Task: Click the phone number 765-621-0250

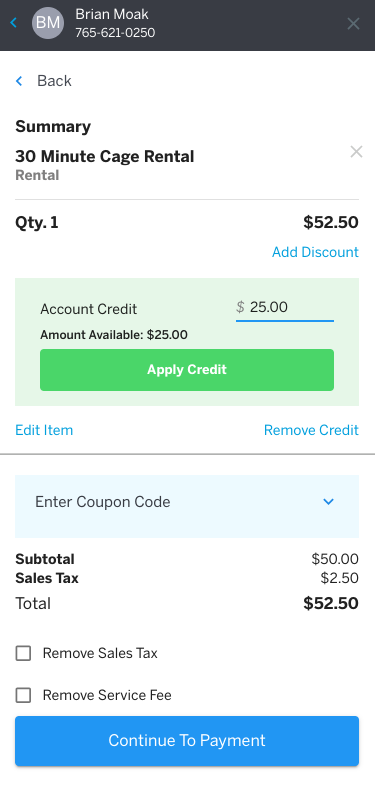Action: point(115,33)
